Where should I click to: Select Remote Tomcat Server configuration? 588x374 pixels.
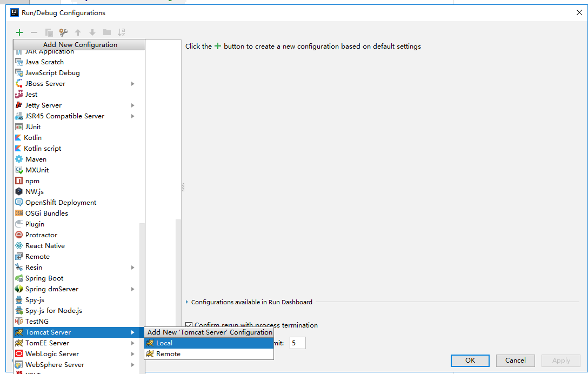pyautogui.click(x=209, y=354)
